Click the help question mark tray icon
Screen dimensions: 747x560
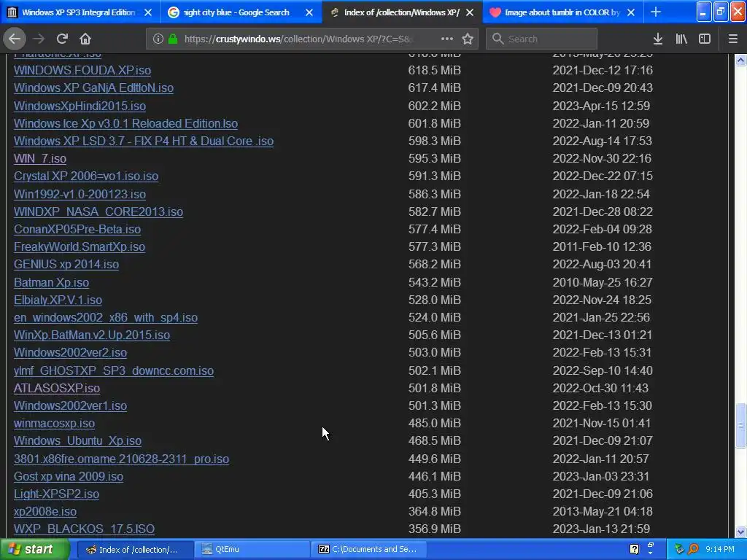pyautogui.click(x=634, y=550)
